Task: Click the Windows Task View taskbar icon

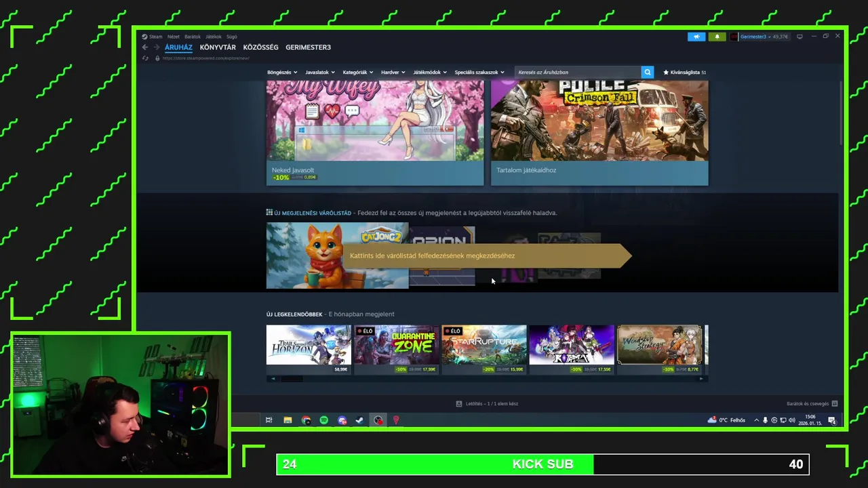Action: 269,420
